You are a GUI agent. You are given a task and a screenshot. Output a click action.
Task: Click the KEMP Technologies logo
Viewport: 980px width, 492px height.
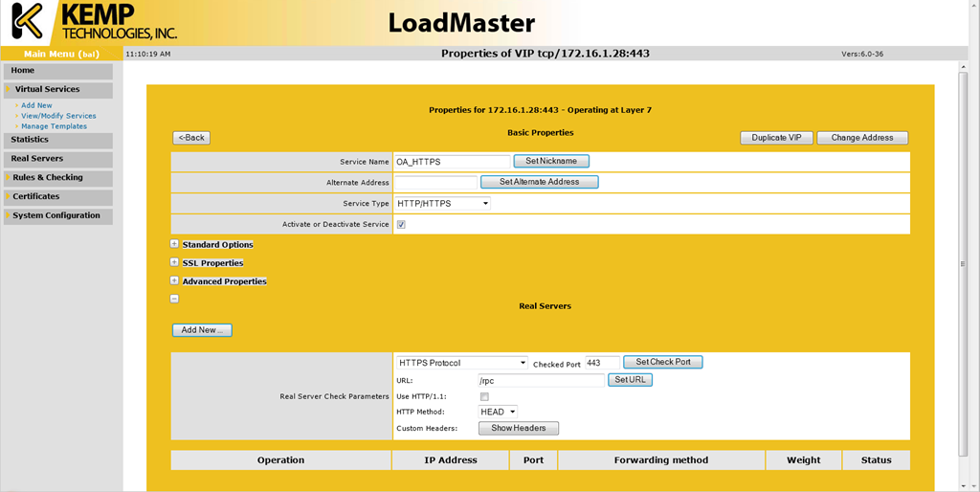pos(94,22)
